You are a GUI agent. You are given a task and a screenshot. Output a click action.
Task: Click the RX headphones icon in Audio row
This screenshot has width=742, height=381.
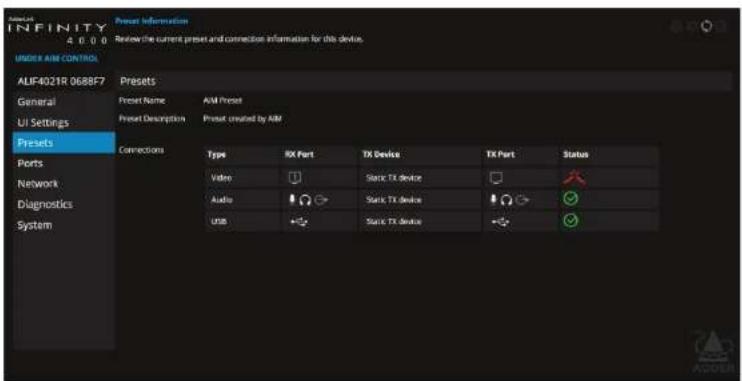pos(306,200)
